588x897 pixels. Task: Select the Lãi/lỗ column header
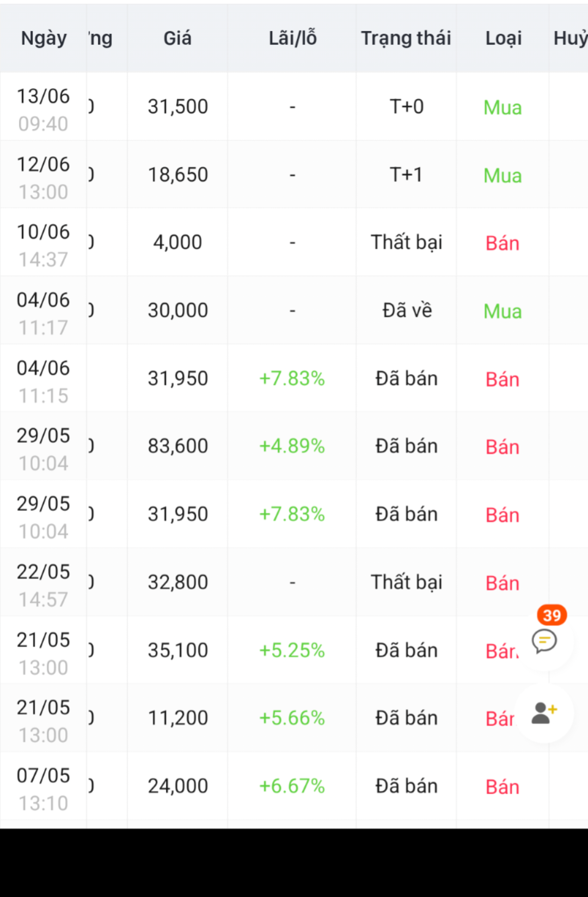tap(292, 38)
